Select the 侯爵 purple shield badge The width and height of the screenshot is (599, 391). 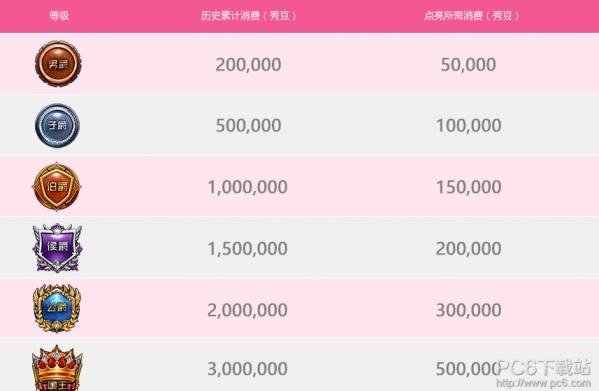(57, 248)
